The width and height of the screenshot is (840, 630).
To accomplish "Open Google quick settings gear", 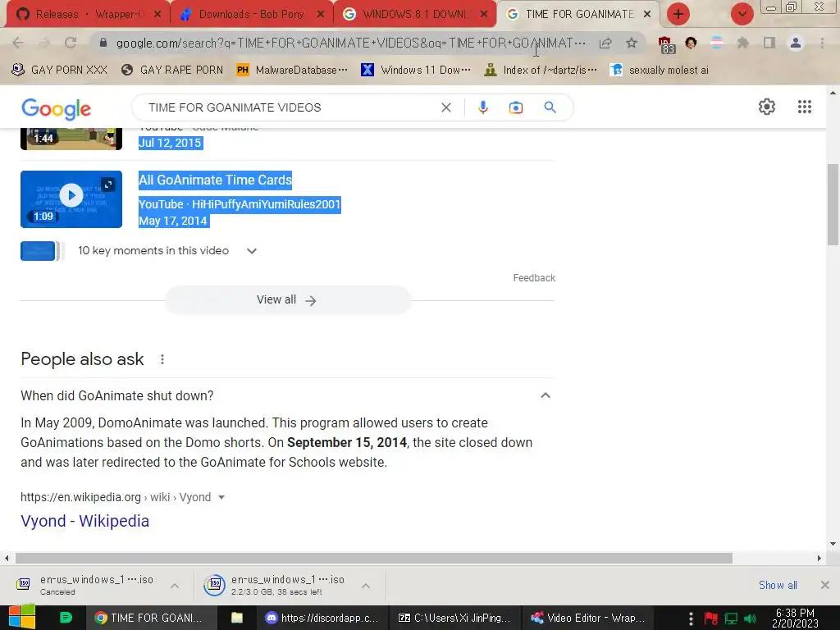I will pos(767,107).
